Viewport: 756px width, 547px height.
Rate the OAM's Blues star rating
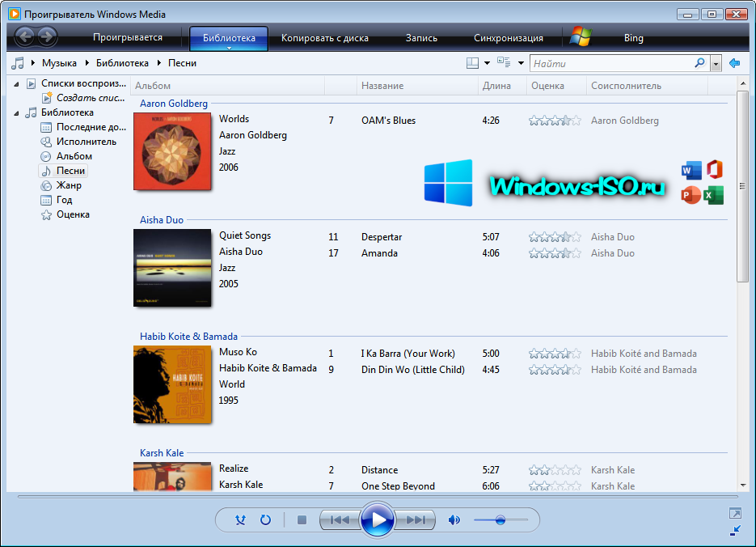(x=555, y=121)
